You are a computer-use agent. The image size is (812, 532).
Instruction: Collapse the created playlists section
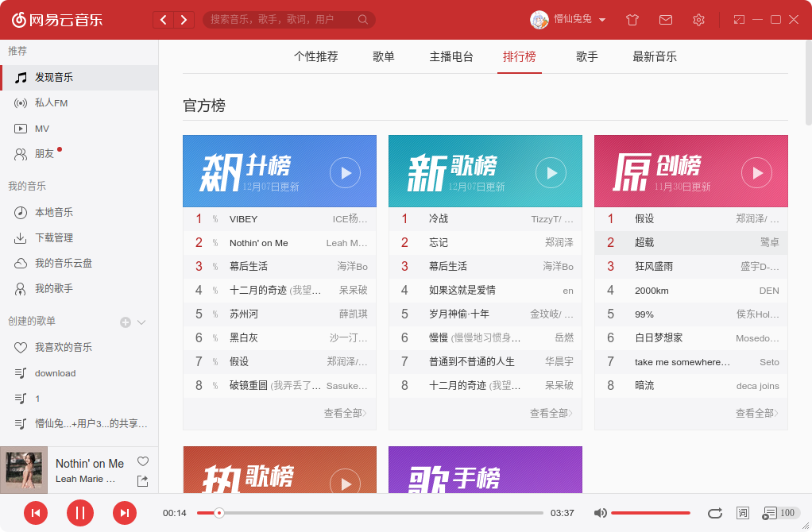pyautogui.click(x=142, y=322)
